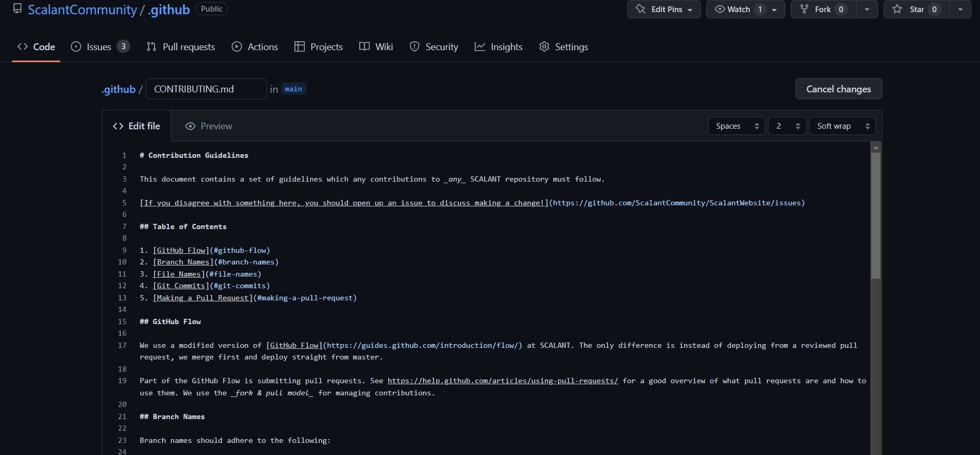Click the Issues count badge 3

123,46
